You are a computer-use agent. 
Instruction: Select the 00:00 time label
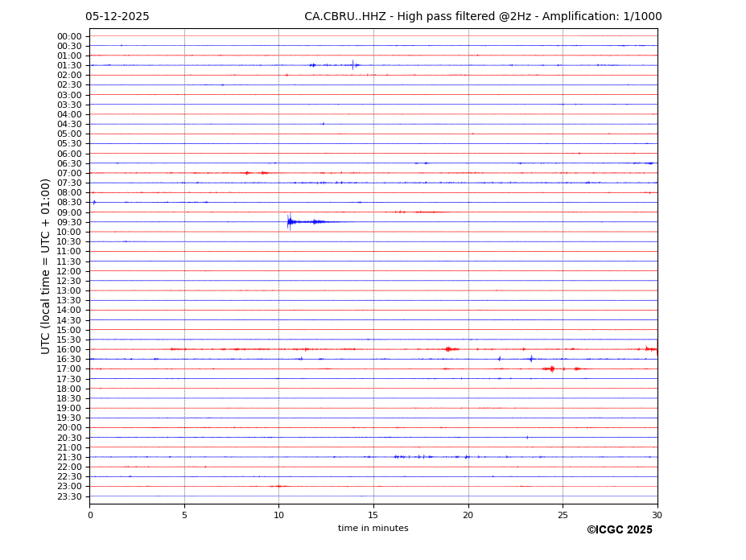coord(69,36)
